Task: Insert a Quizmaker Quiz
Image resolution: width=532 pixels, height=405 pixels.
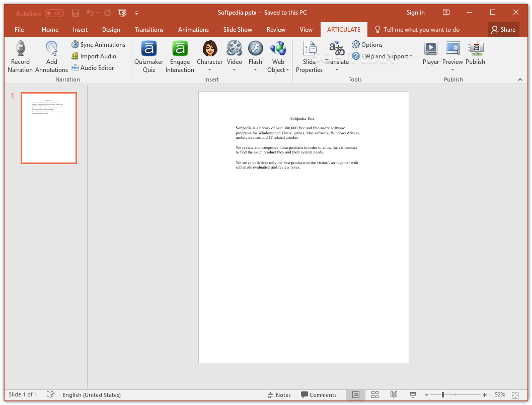Action: pos(148,57)
